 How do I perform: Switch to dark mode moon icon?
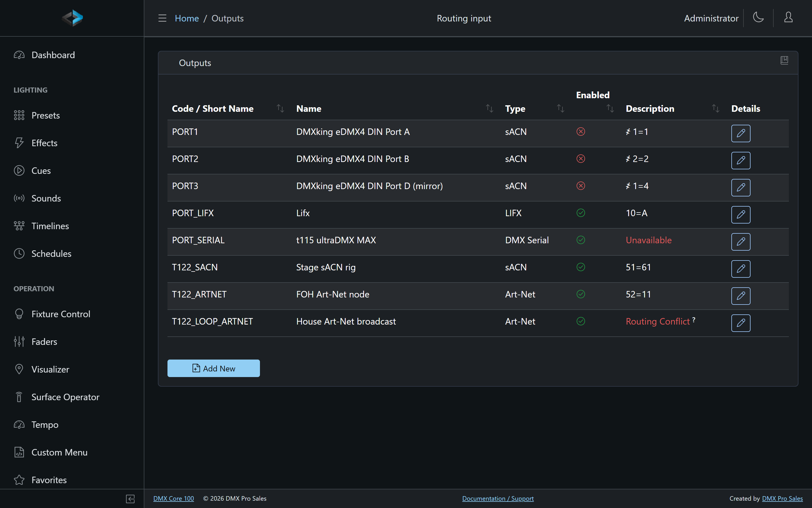point(758,17)
